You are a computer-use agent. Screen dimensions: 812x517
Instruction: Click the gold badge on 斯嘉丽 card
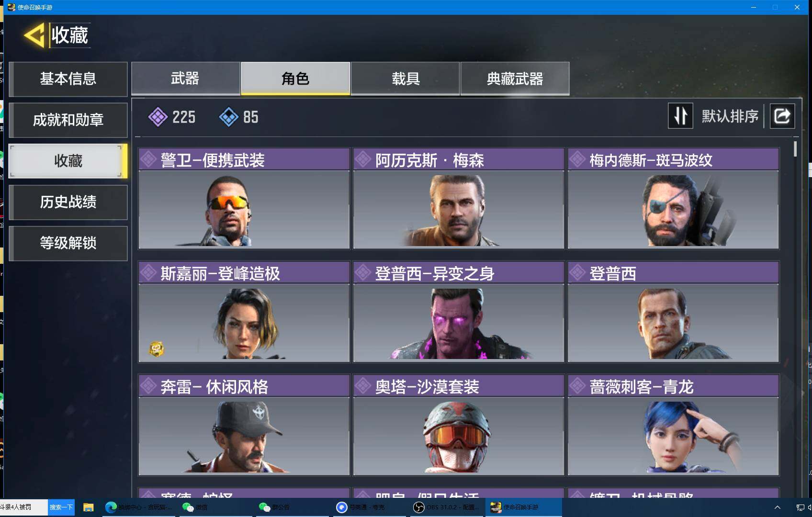pos(157,349)
